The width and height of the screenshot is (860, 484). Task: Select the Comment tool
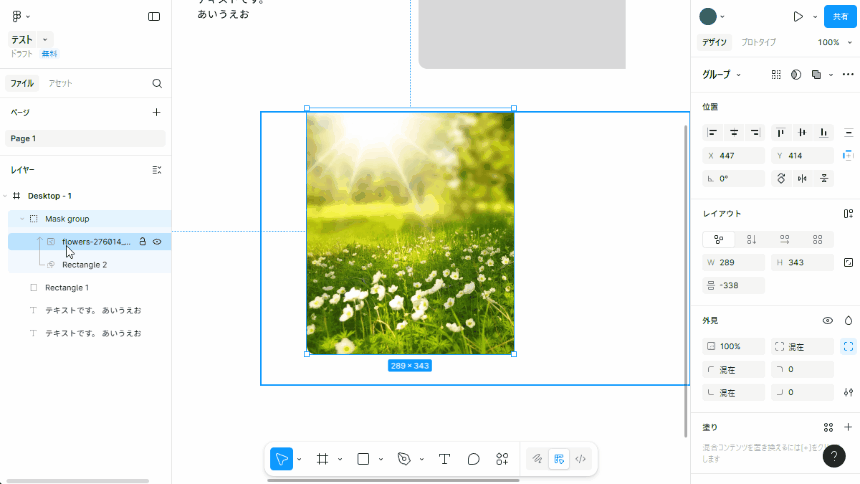474,459
